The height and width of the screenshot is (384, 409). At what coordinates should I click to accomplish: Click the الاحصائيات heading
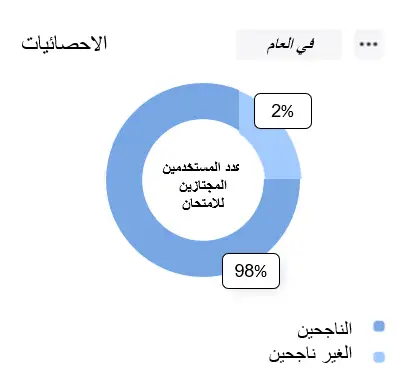(x=64, y=43)
